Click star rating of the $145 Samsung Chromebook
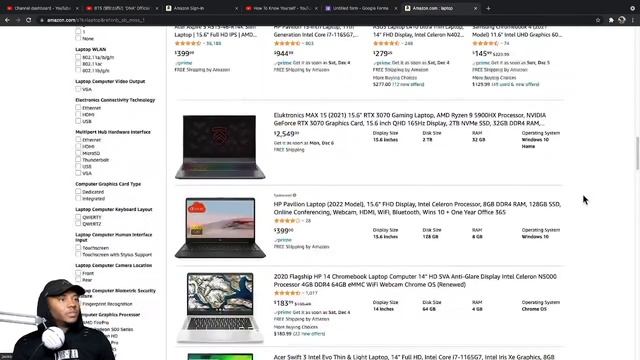The image size is (640, 360). (485, 43)
